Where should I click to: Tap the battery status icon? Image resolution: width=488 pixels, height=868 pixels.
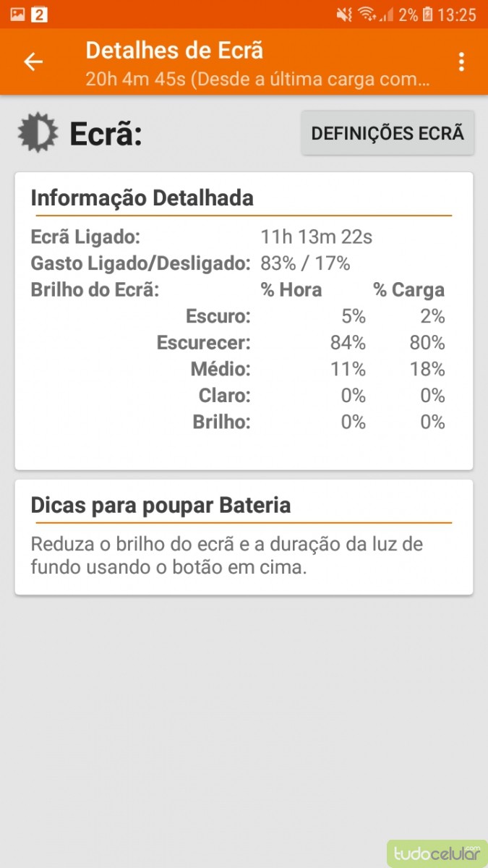coord(428,14)
